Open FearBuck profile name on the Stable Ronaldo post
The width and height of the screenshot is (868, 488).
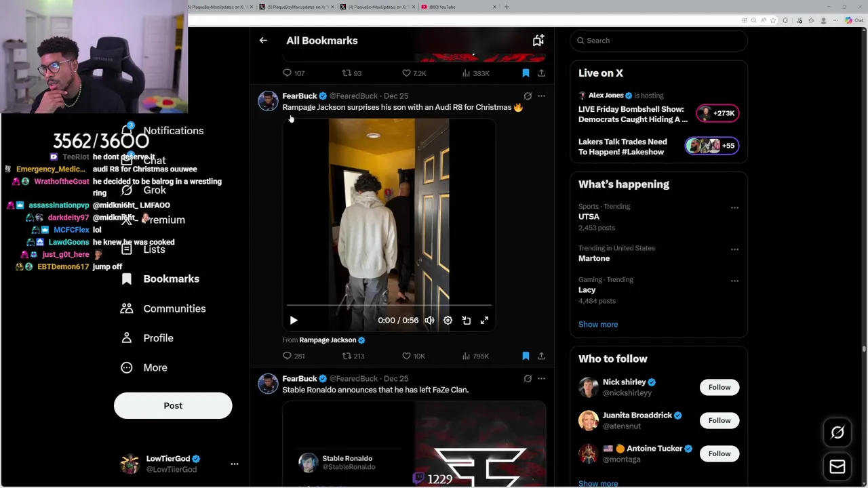click(x=300, y=379)
